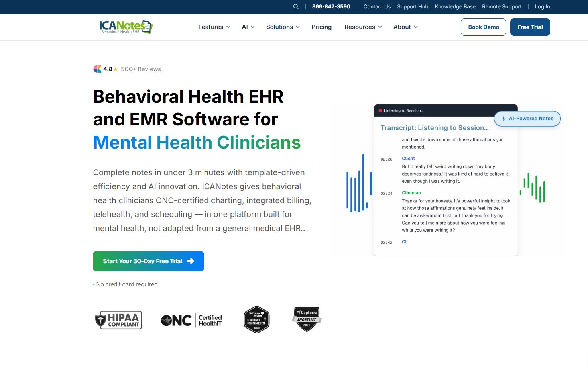Click the 'Listening to Session...' status text
Viewport: 588px width, 368px height.
pos(403,111)
